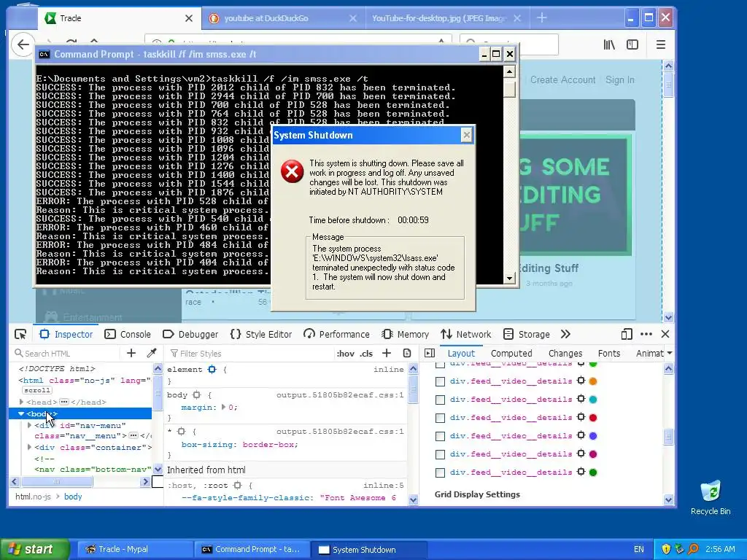Highlight element rule selector target icon
This screenshot has height=560, width=747.
(212, 370)
